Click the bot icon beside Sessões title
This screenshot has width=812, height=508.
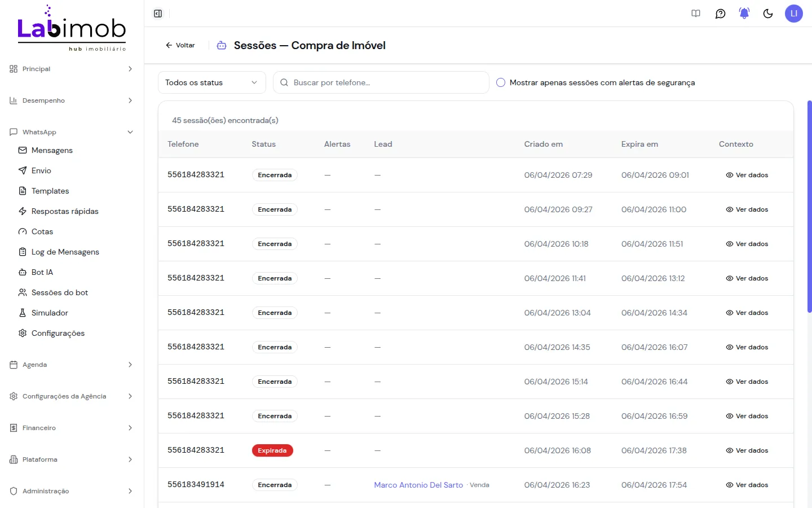click(x=222, y=45)
